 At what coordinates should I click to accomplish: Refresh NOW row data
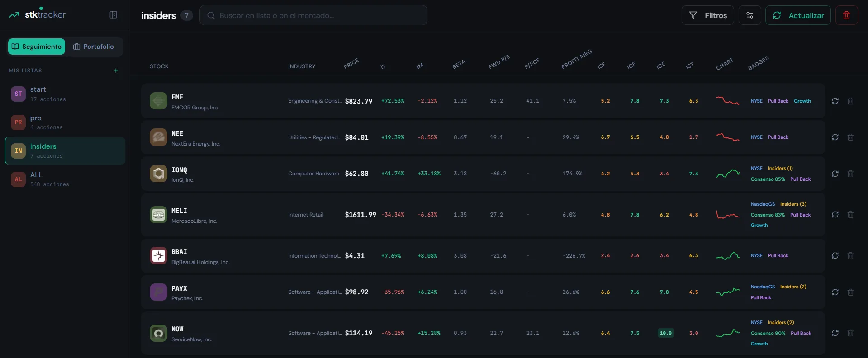[835, 333]
